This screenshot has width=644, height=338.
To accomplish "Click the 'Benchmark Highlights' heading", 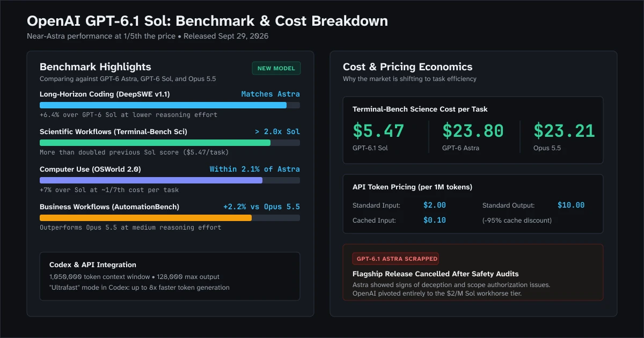I will [96, 67].
